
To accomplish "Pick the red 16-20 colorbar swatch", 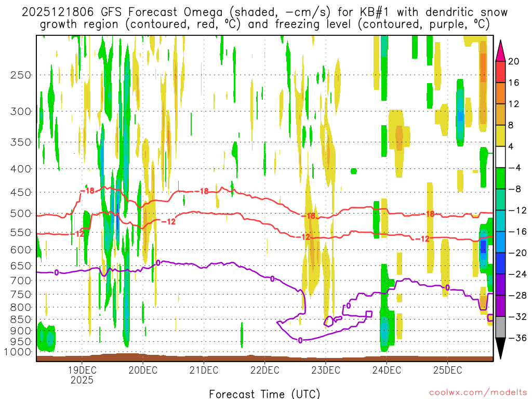I will pos(500,72).
